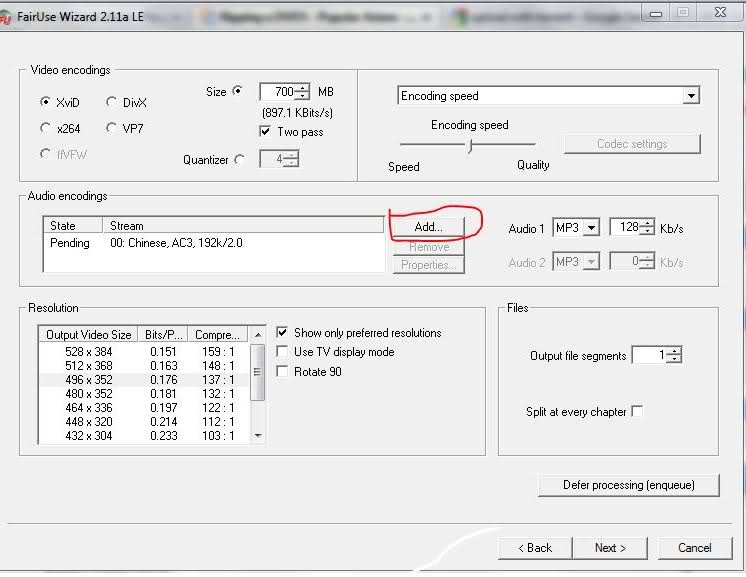
Task: Open the Encoding speed dropdown
Action: [x=691, y=96]
